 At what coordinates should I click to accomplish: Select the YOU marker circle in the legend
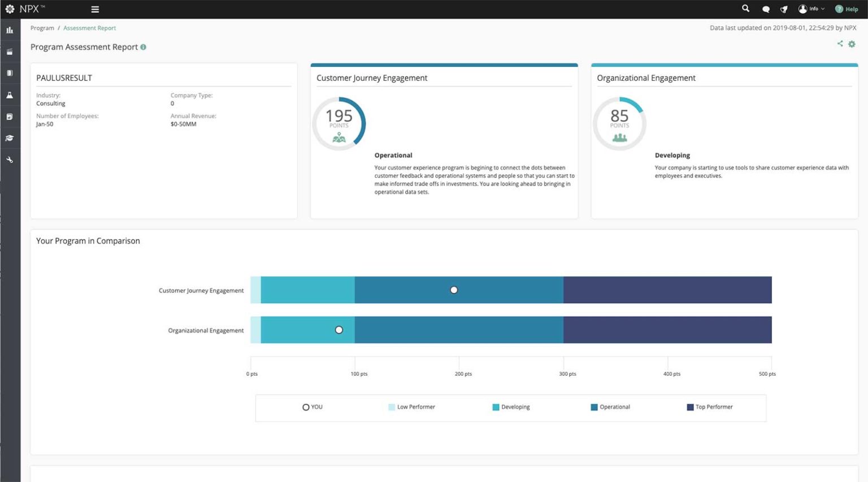tap(306, 407)
